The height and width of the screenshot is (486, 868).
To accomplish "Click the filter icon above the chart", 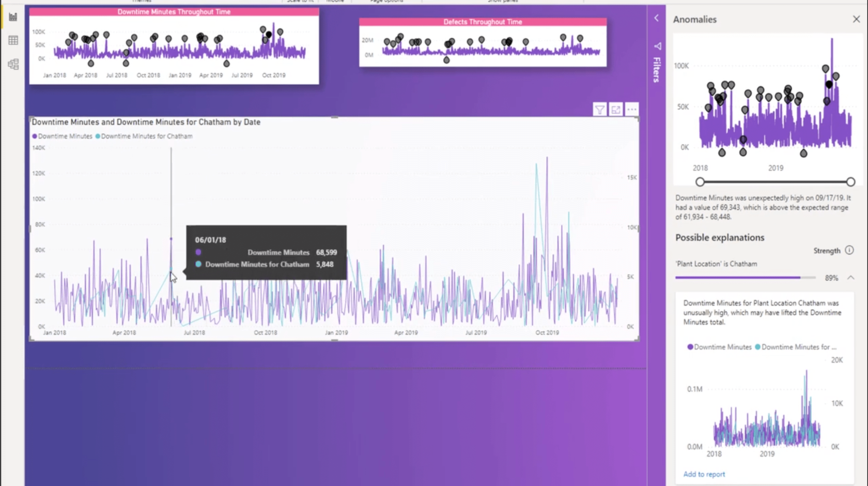I will click(x=599, y=110).
